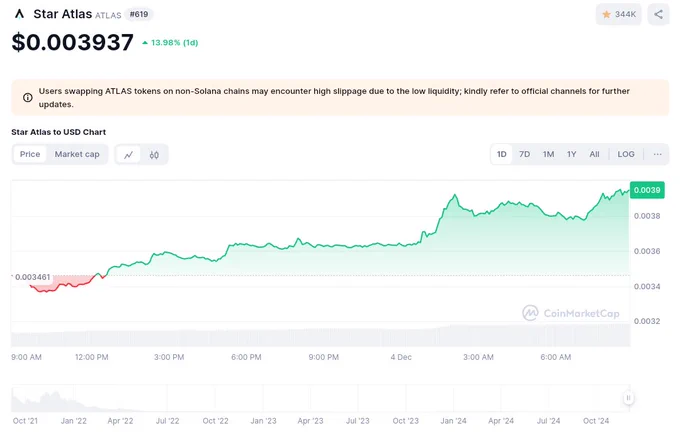Viewport: 680px width, 433px height.
Task: Choose the 7D time range
Action: [x=525, y=154]
